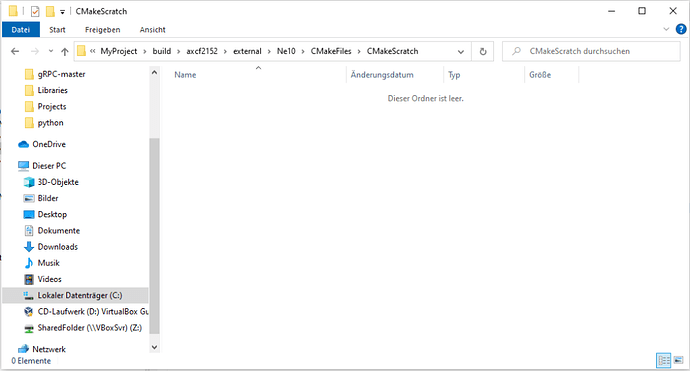This screenshot has height=371, width=690.
Task: Click CMakeScratch window title text
Action: [101, 11]
